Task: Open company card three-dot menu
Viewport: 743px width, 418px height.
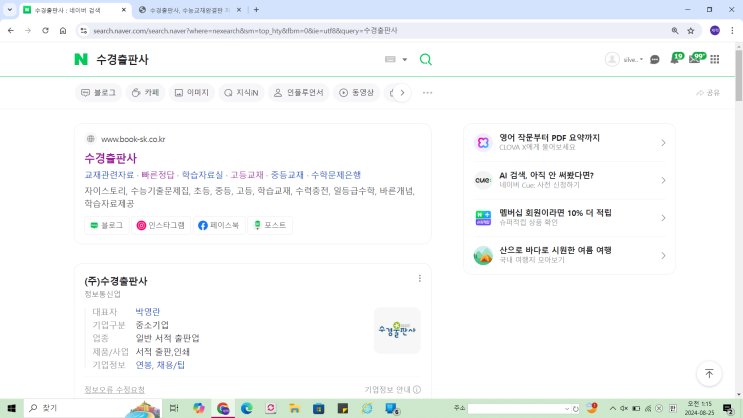Action: [x=419, y=279]
